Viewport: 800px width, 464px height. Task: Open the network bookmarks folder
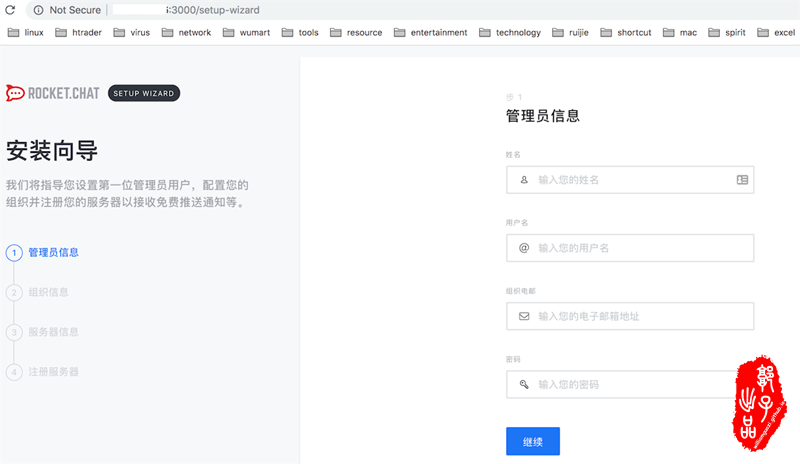click(186, 33)
